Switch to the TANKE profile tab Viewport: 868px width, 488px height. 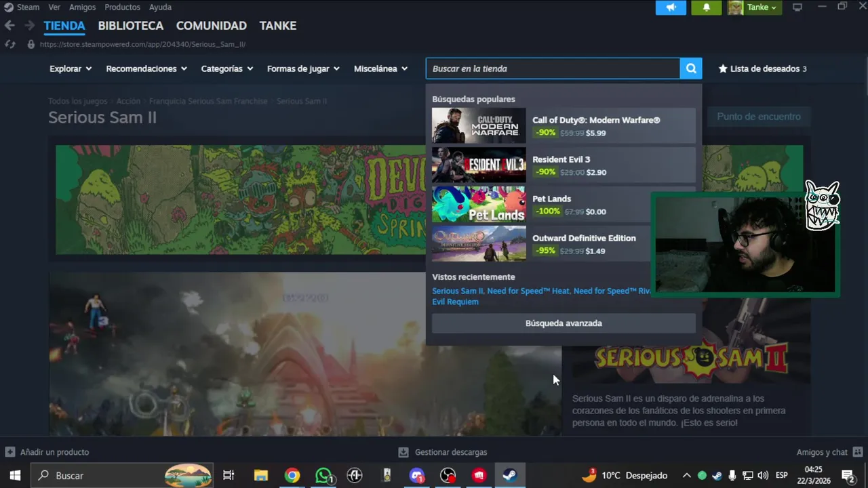[278, 26]
